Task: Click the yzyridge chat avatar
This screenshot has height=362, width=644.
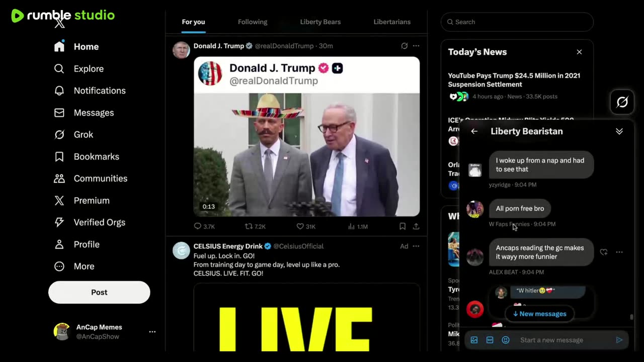Action: click(x=475, y=170)
